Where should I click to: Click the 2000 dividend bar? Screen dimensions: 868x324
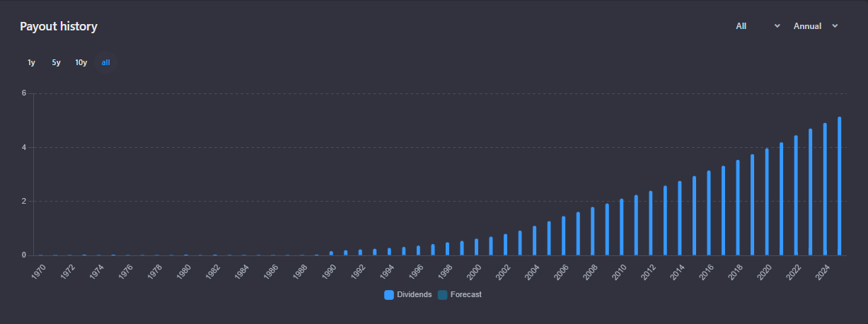pyautogui.click(x=477, y=246)
